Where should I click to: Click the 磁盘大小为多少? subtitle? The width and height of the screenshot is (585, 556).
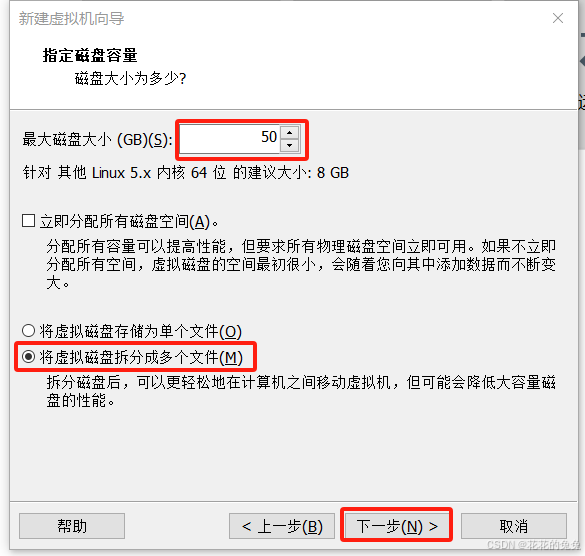point(130,78)
